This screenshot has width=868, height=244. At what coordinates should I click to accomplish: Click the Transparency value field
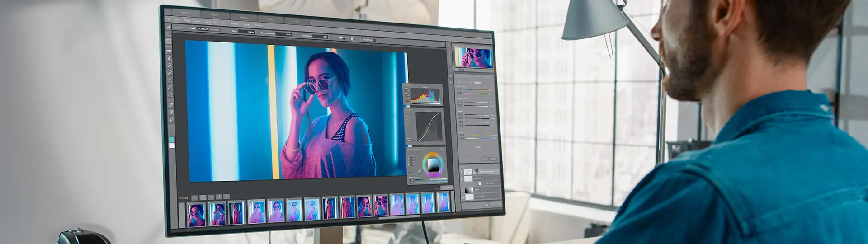[x=283, y=34]
